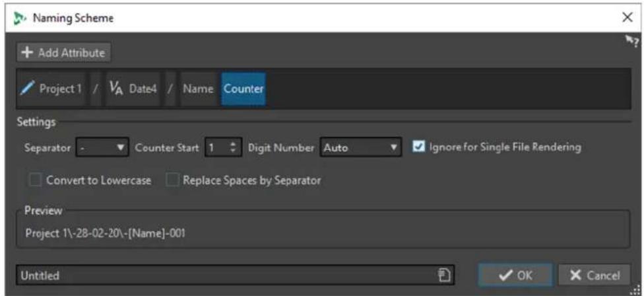This screenshot has width=644, height=296.
Task: Enable Replace Spaces by Separator
Action: pos(172,180)
